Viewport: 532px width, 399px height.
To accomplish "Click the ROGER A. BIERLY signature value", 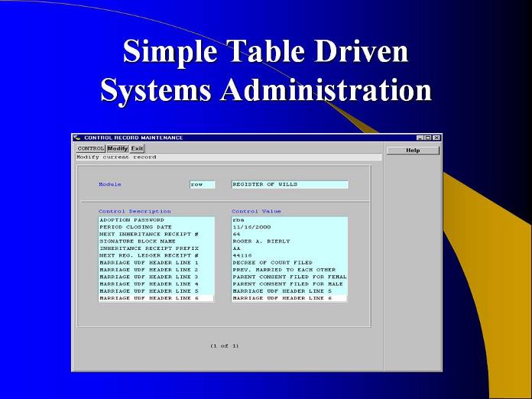I will tap(289, 242).
